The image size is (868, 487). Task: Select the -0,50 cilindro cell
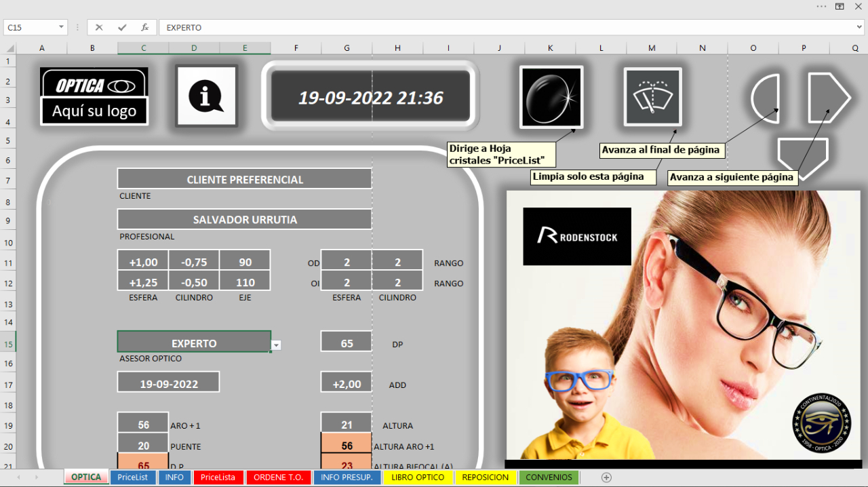[x=194, y=282]
